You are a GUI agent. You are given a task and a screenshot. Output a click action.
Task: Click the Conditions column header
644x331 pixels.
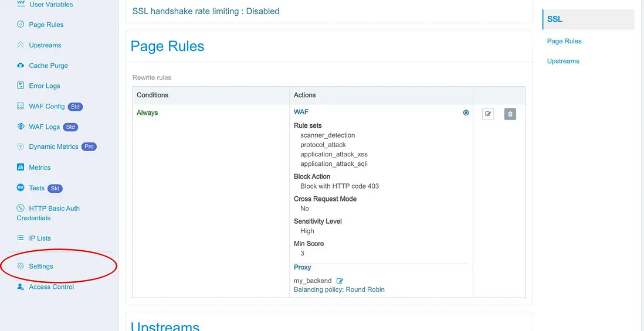point(152,95)
